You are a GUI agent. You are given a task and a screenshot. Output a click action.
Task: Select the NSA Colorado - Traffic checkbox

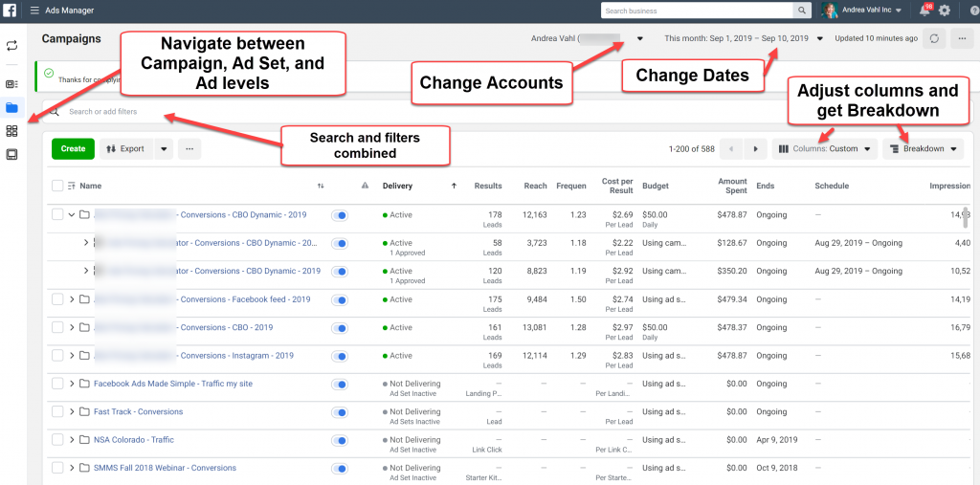coord(57,440)
